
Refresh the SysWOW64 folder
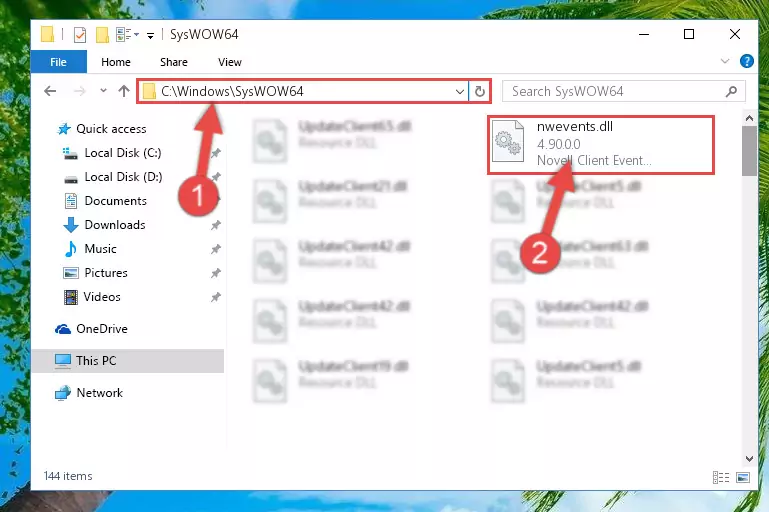(x=480, y=91)
